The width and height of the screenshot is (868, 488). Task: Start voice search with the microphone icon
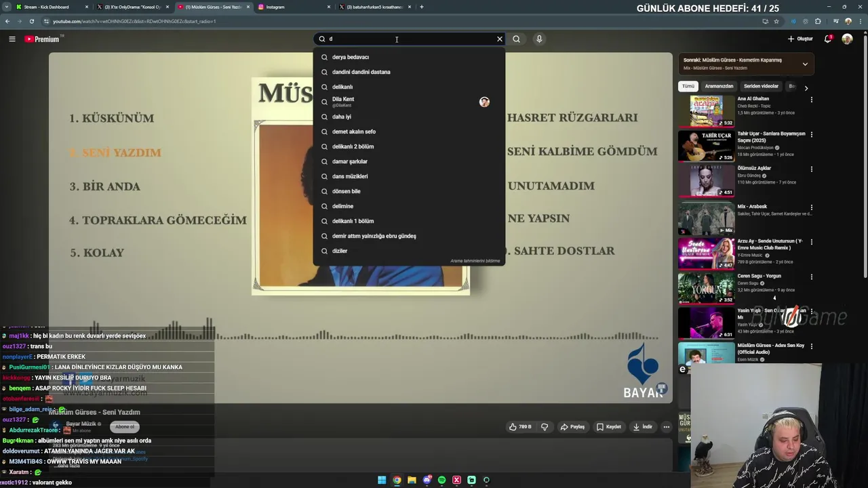pyautogui.click(x=539, y=39)
